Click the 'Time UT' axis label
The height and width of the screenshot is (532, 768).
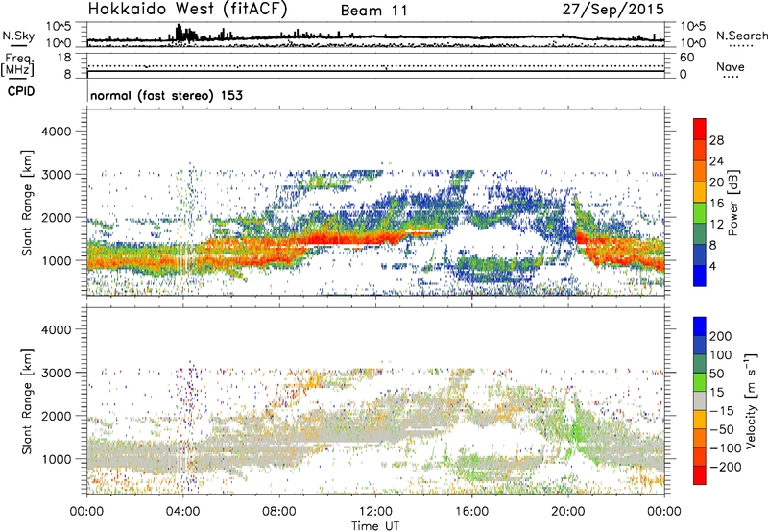click(x=375, y=526)
